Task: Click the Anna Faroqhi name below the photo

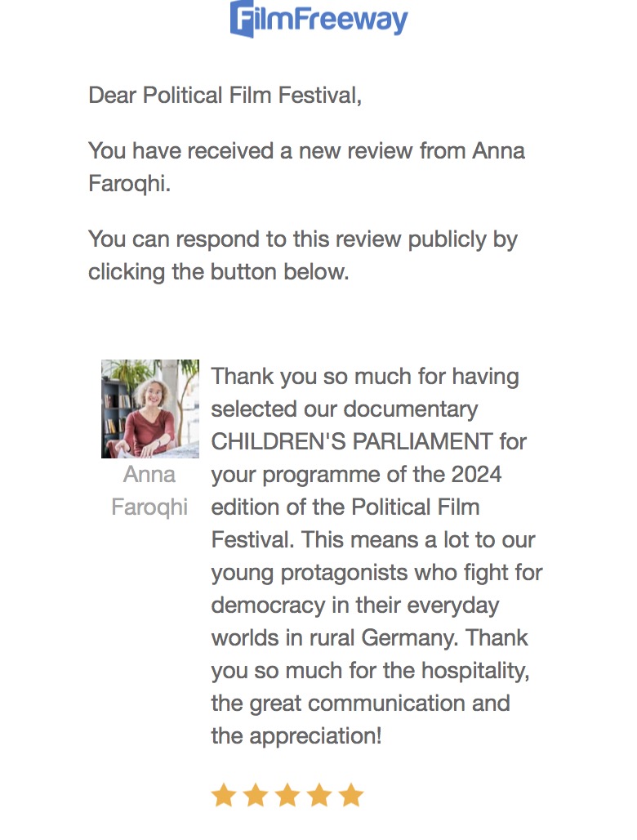Action: point(149,490)
